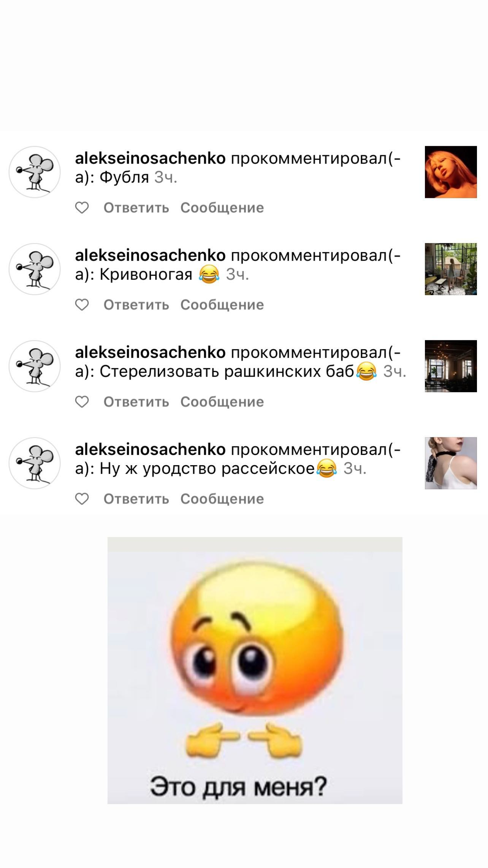Reply to 'Стерелизовать рашкинских баб' comment
This screenshot has height=868, width=488.
point(136,402)
